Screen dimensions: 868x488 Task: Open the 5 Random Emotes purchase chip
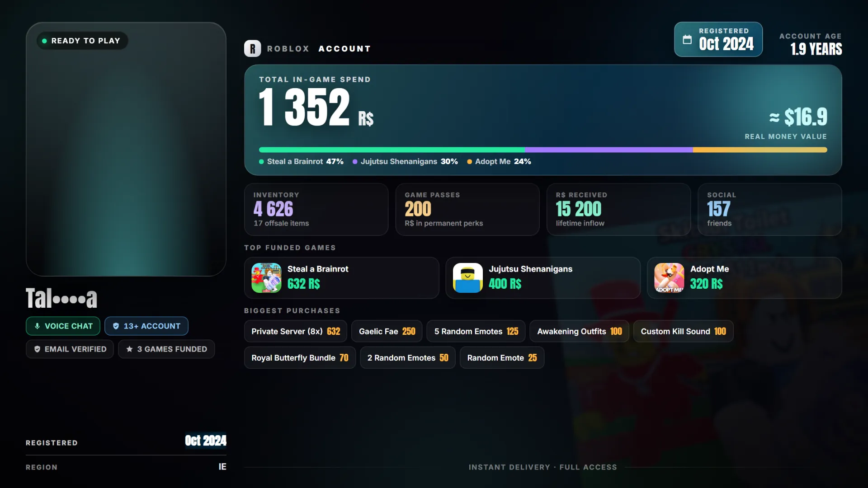476,332
